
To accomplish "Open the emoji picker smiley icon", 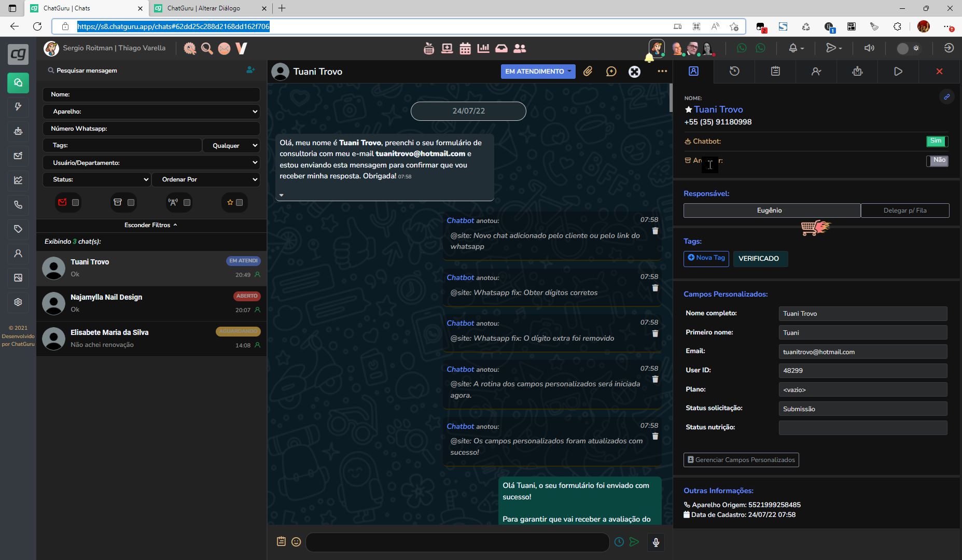I will pyautogui.click(x=296, y=542).
